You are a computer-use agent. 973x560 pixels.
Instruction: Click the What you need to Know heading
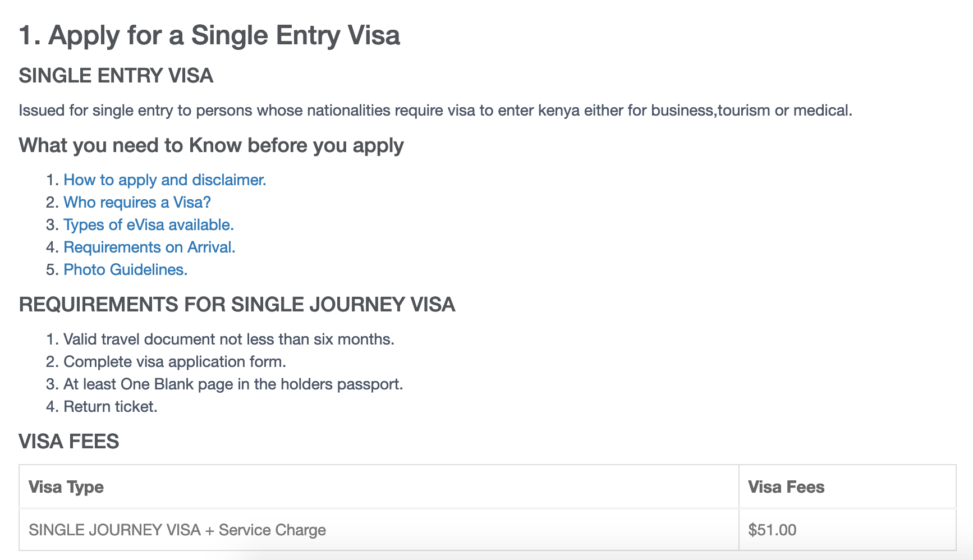(x=211, y=145)
